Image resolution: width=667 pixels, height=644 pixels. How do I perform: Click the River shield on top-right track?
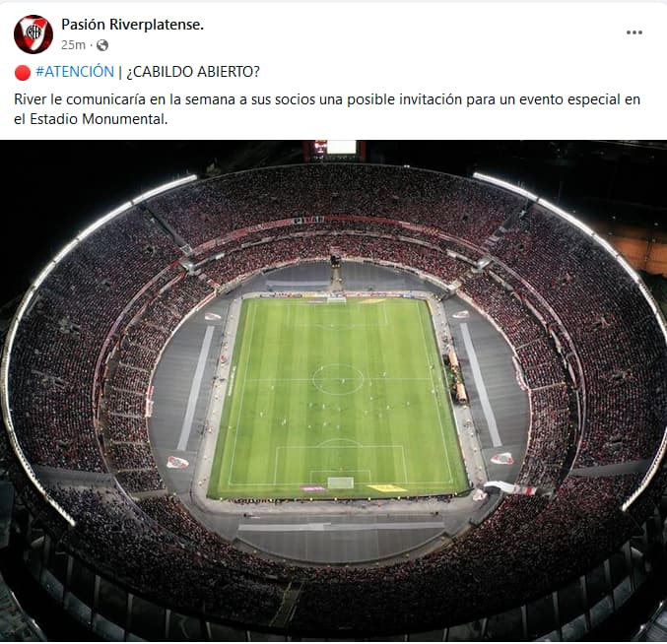pos(461,314)
